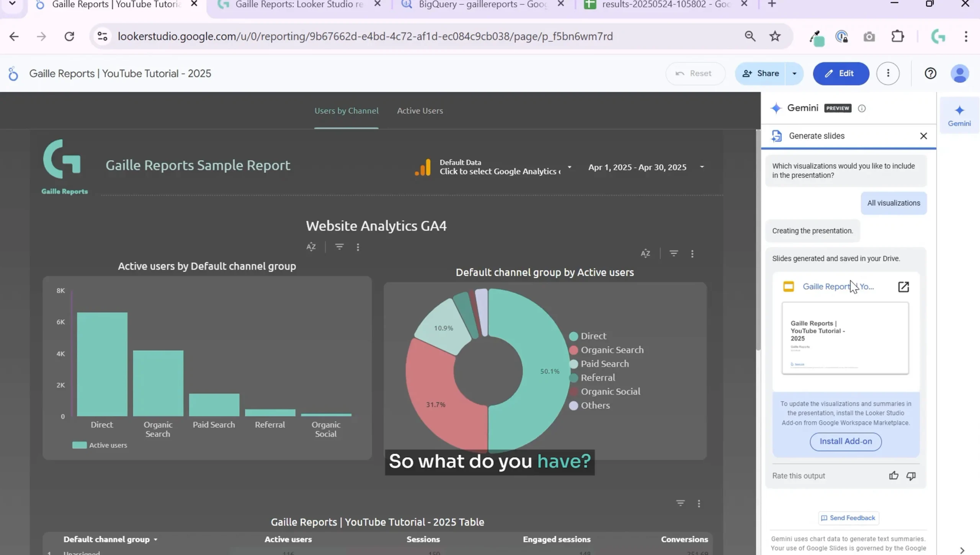Click the Direct legend color dot
Image resolution: width=980 pixels, height=555 pixels.
(573, 336)
